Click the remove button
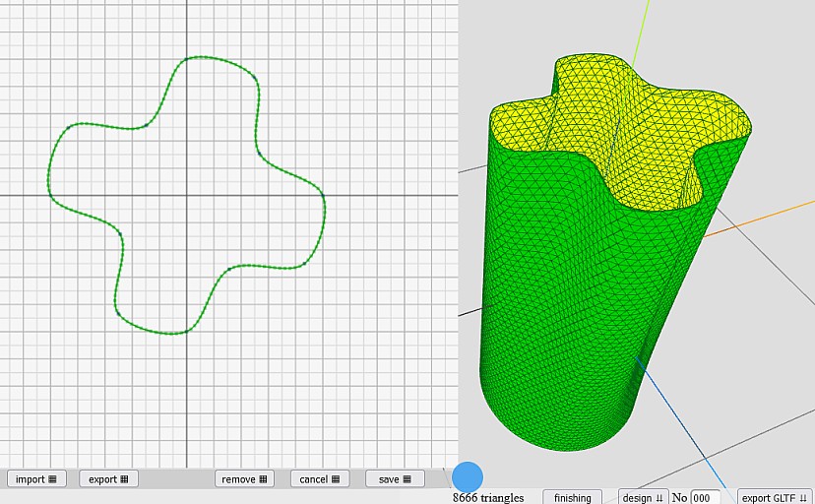The width and height of the screenshot is (815, 504). click(244, 479)
